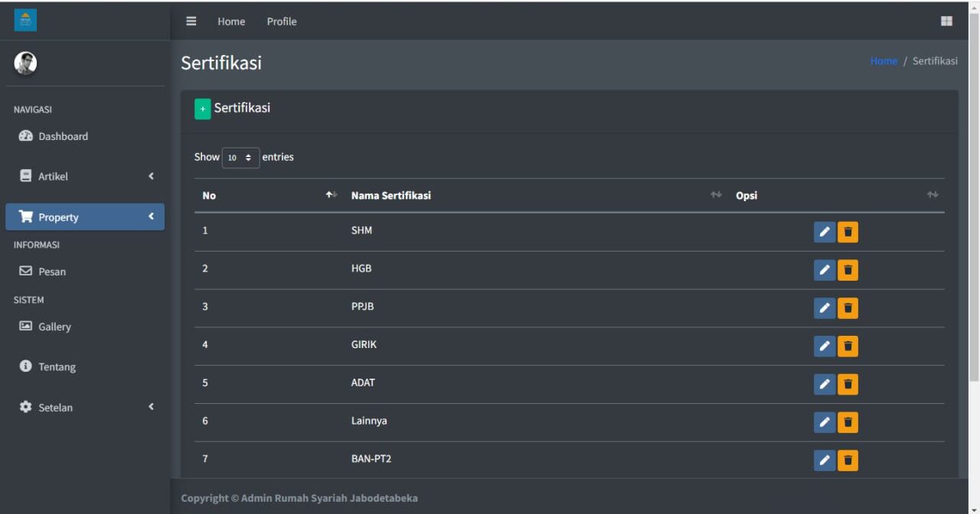Click the Home breadcrumb link
The width and height of the screenshot is (980, 514).
(883, 61)
